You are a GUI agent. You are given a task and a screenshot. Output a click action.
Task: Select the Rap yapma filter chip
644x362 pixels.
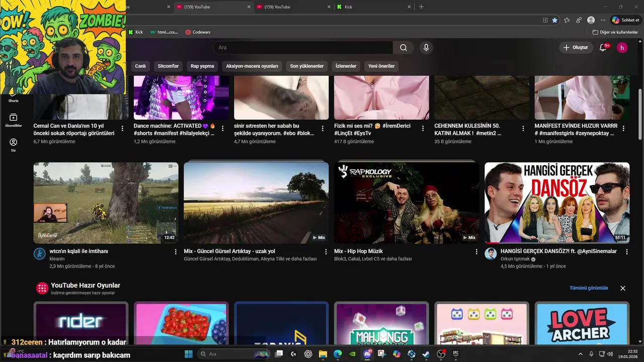click(202, 66)
